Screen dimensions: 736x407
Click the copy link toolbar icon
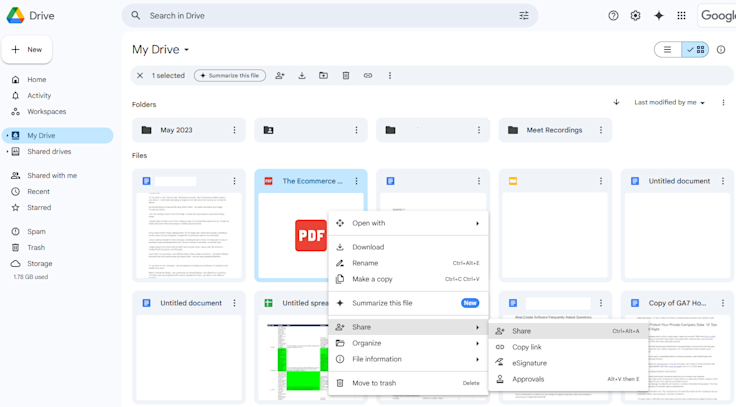coord(368,76)
